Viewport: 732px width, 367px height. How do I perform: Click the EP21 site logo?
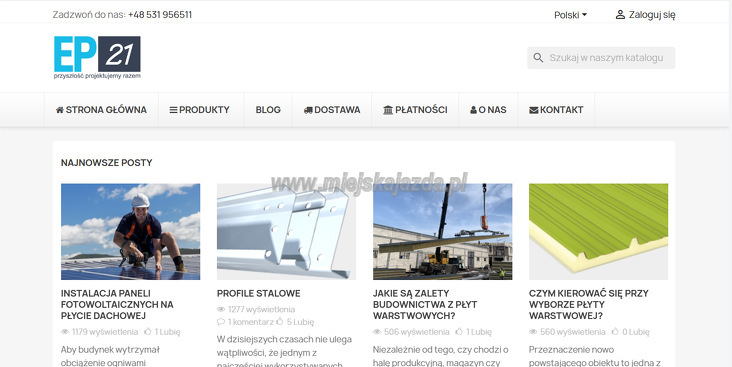(x=97, y=57)
